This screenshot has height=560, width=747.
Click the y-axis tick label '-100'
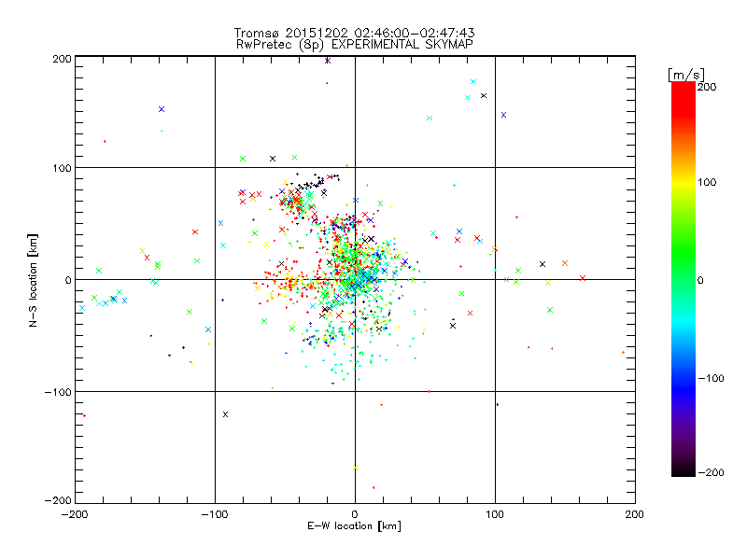point(58,392)
